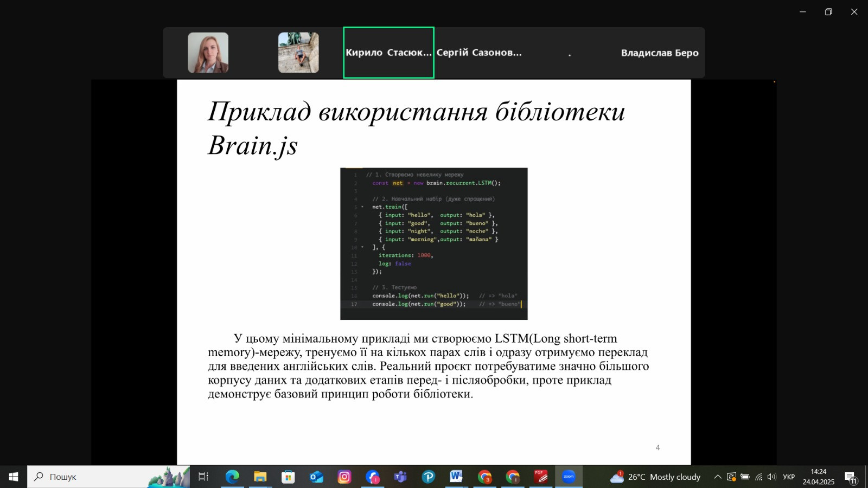Viewport: 868px width, 488px height.
Task: Open the teal P app icon
Action: tap(429, 477)
